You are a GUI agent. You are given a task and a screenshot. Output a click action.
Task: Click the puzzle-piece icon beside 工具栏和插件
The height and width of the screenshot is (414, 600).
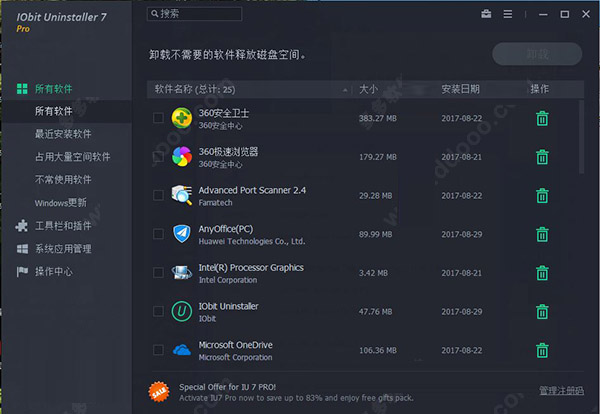pos(21,226)
